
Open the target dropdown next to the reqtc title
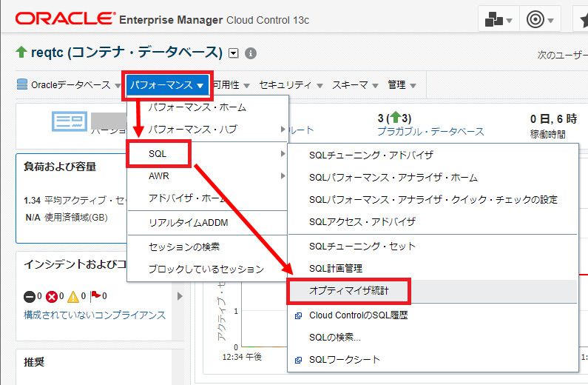[234, 53]
